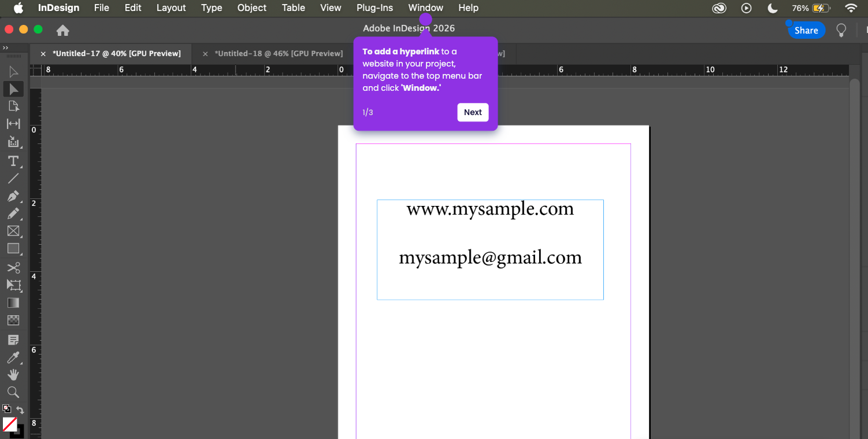
Task: Click Next in the hyperlink tutorial tooltip
Action: point(473,112)
